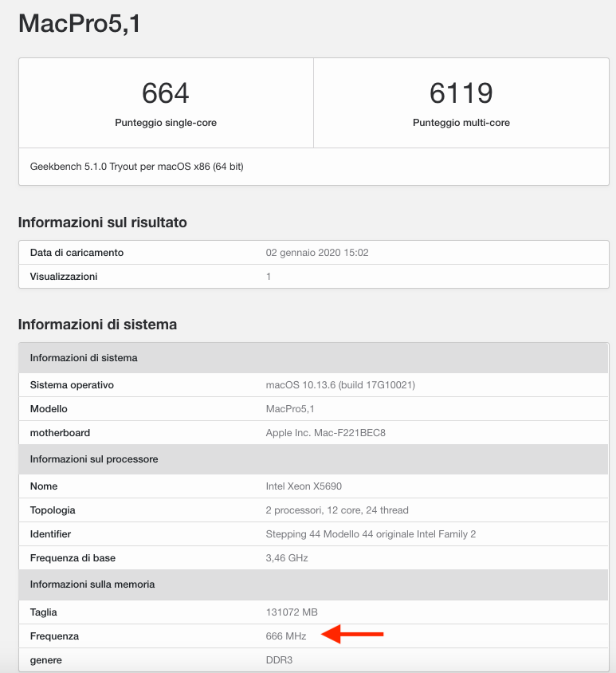616x673 pixels.
Task: Click the Geekbench 5.1.0 Tryout version text
Action: (136, 167)
